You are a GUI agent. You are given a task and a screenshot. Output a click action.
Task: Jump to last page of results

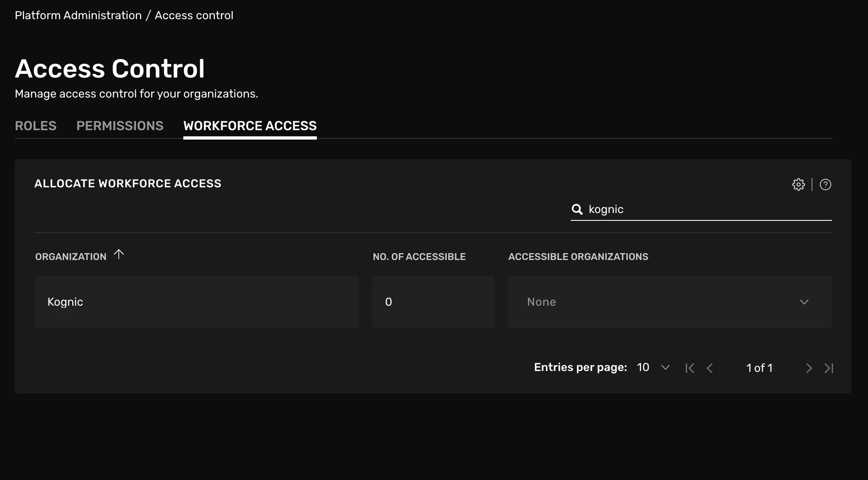point(829,368)
